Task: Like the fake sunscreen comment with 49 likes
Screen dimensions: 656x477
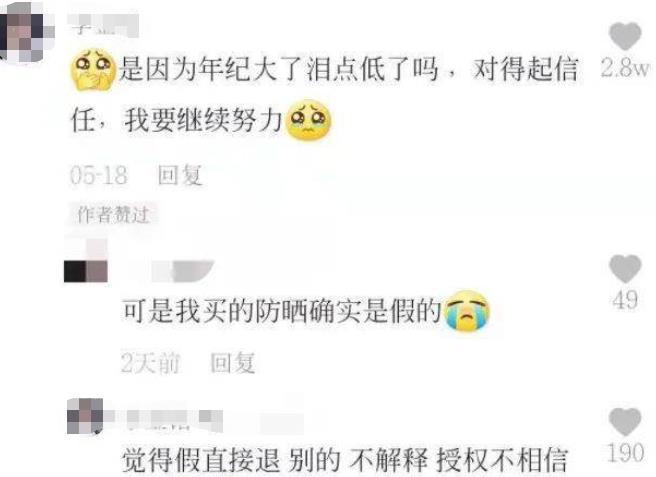Action: [x=625, y=269]
